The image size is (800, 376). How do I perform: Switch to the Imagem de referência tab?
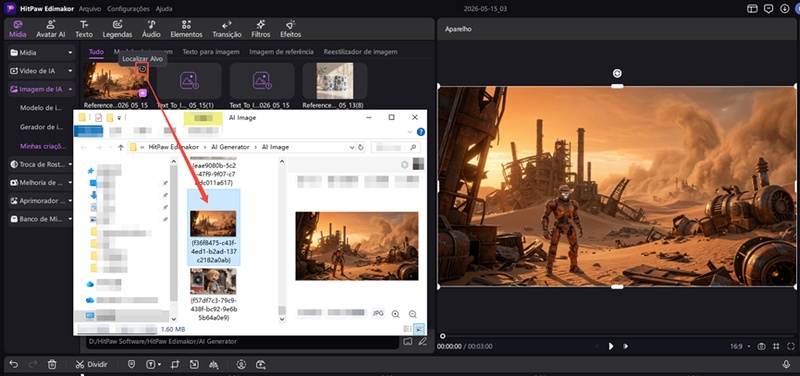[282, 52]
